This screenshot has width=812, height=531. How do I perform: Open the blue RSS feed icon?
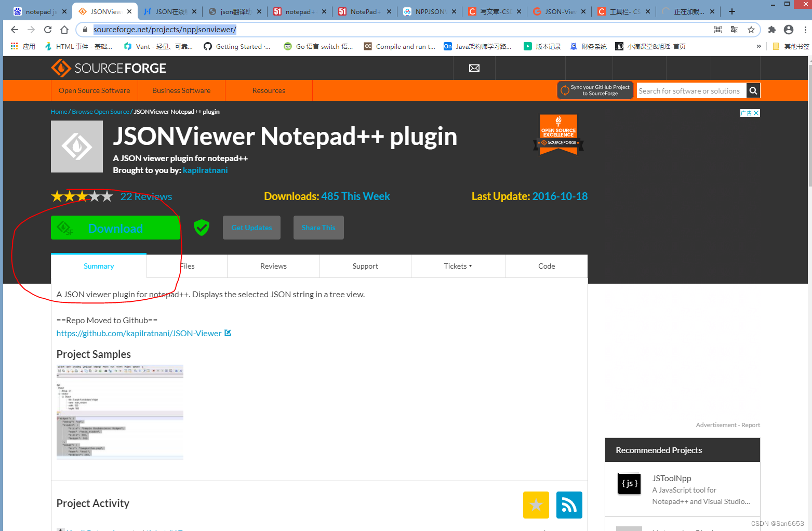click(x=569, y=505)
